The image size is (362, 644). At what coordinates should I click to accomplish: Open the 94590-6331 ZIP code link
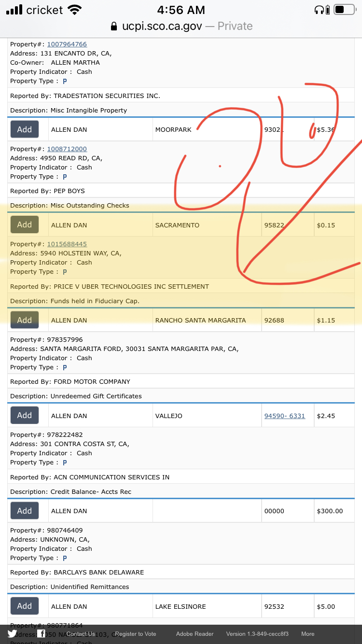(x=285, y=416)
